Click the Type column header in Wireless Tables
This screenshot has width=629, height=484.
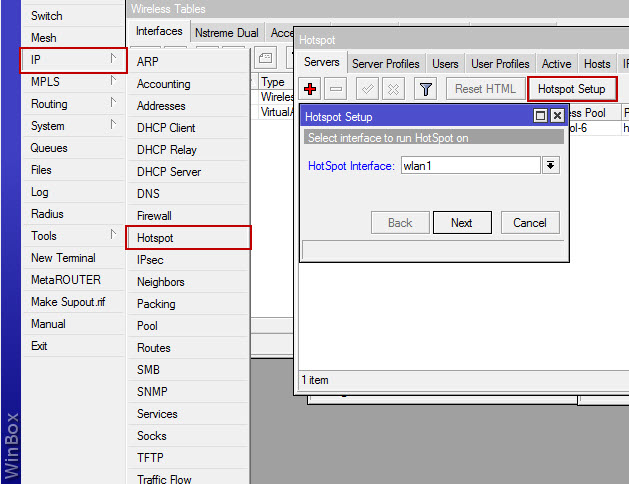pos(276,82)
